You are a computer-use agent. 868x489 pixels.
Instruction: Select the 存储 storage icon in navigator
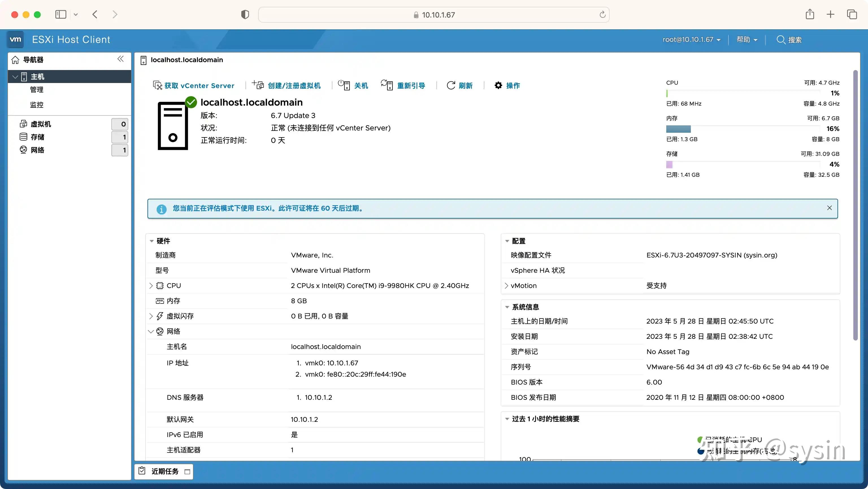[23, 137]
